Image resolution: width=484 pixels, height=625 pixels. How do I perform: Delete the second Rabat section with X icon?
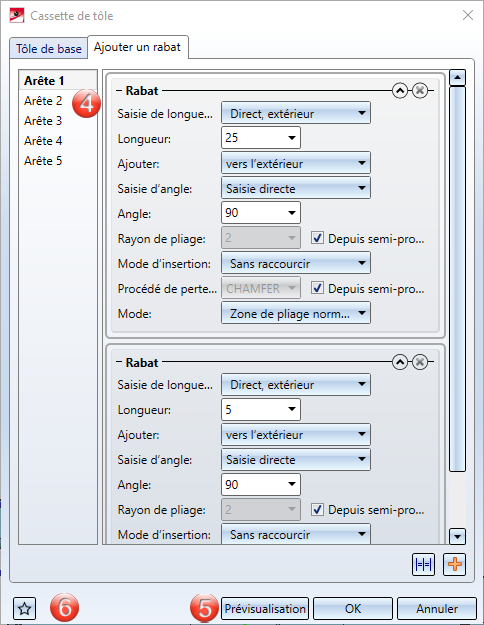pos(420,362)
